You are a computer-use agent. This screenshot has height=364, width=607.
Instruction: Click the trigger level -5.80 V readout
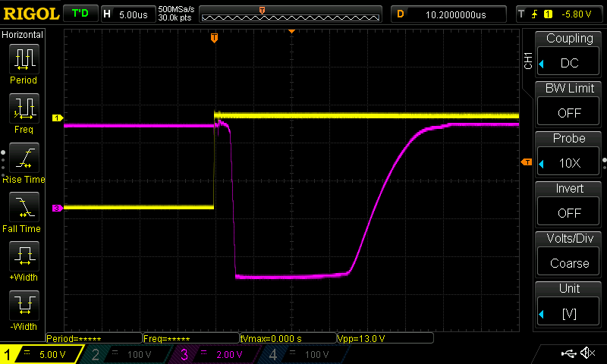(577, 14)
